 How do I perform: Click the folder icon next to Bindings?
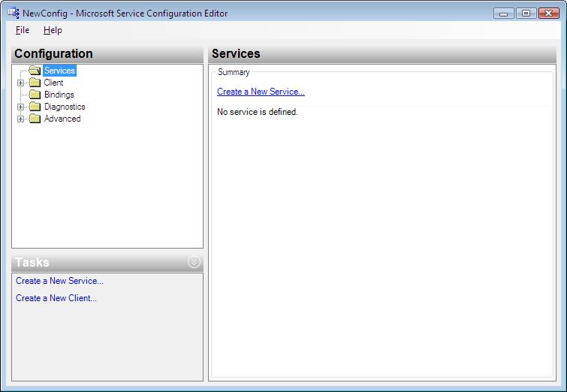pyautogui.click(x=35, y=95)
